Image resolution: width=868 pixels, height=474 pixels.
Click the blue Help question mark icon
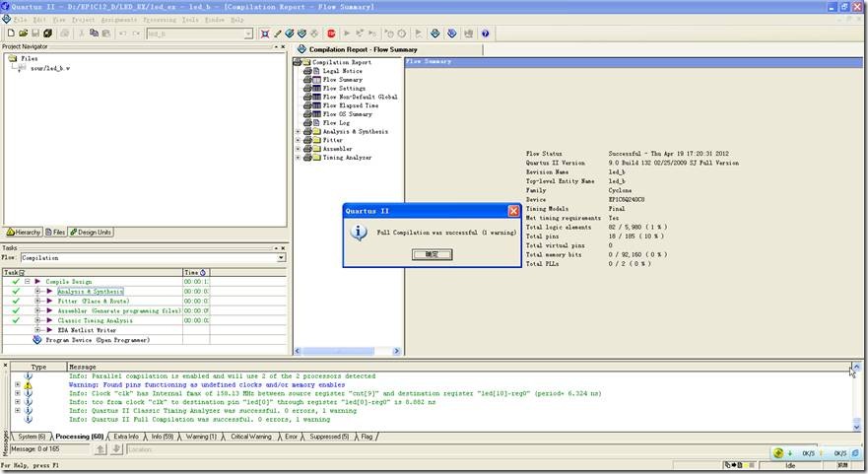coord(486,34)
